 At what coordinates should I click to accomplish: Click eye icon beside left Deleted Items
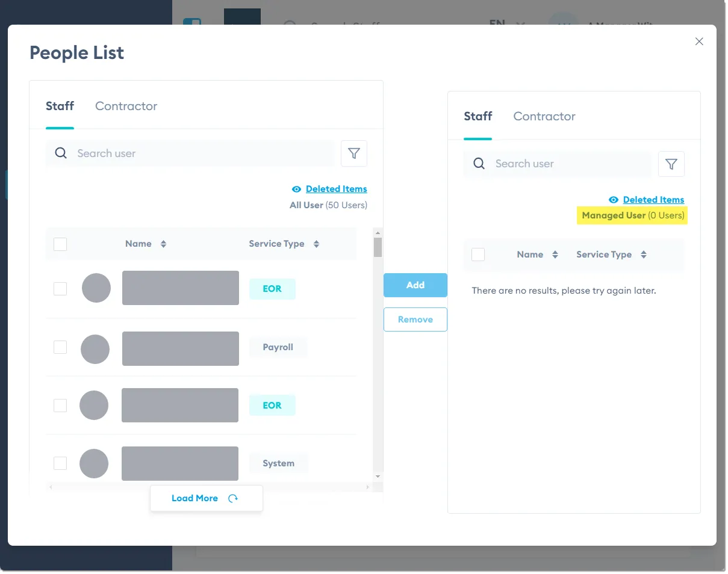tap(296, 189)
